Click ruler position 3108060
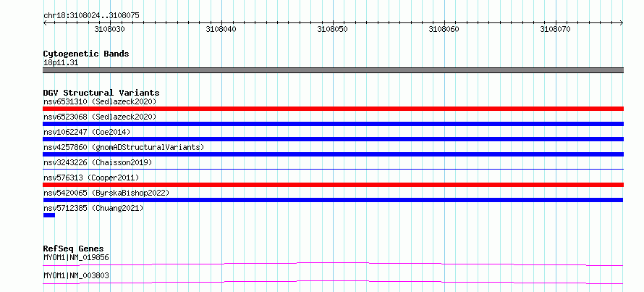644x292 pixels. pyautogui.click(x=444, y=29)
